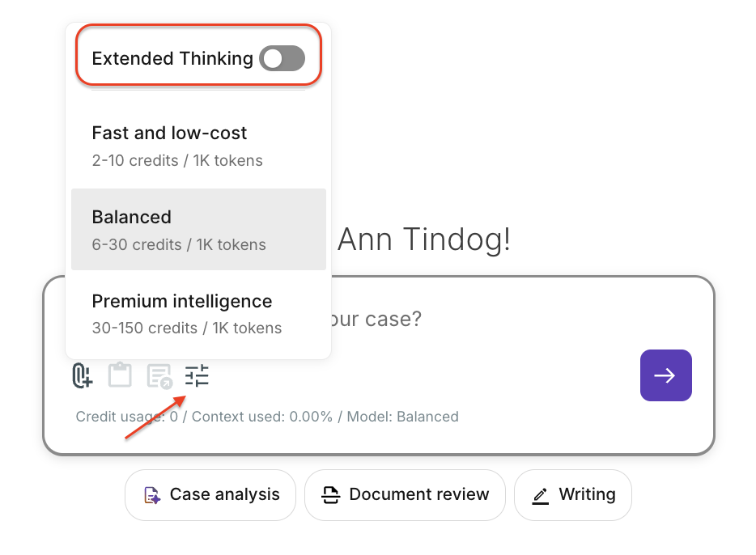Click the Document review scanner icon
Image resolution: width=756 pixels, height=555 pixels.
tap(330, 495)
